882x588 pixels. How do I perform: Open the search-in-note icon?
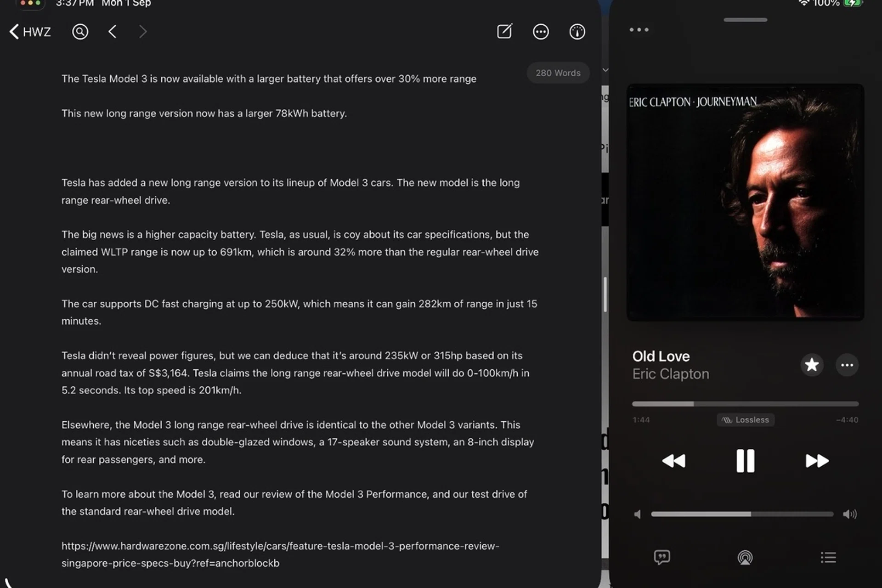[80, 32]
